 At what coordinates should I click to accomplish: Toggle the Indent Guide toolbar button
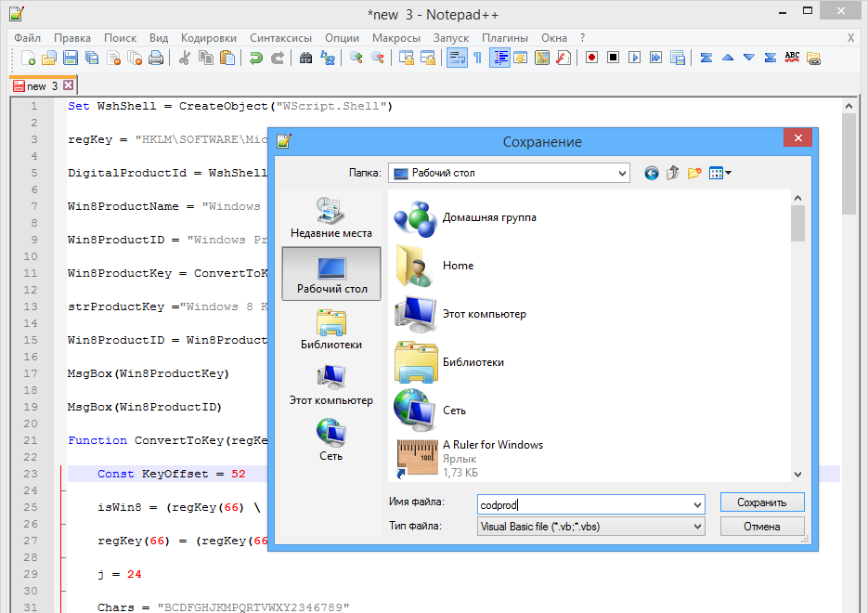499,58
